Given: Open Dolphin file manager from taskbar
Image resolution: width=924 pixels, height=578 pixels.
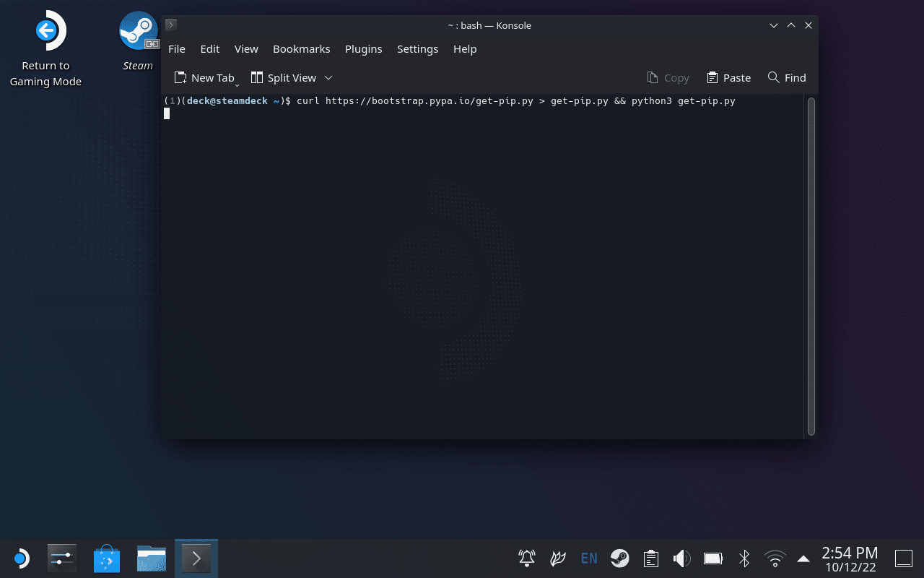Looking at the screenshot, I should (152, 558).
